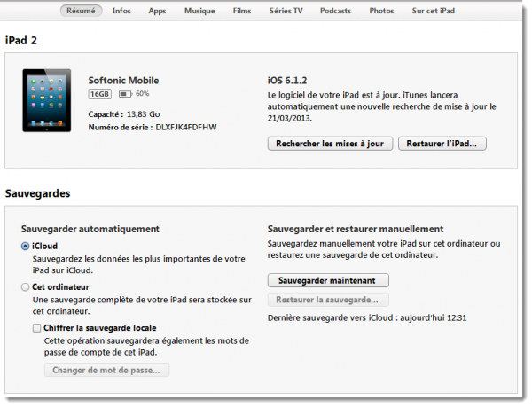The height and width of the screenshot is (407, 532).
Task: Click 'Rechercher les mises à jour' button
Action: [x=329, y=144]
